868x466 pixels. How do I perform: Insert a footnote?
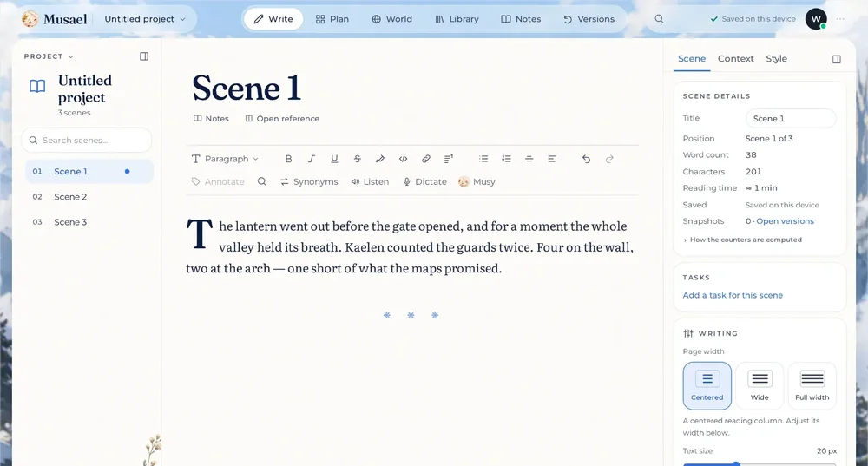coord(449,159)
